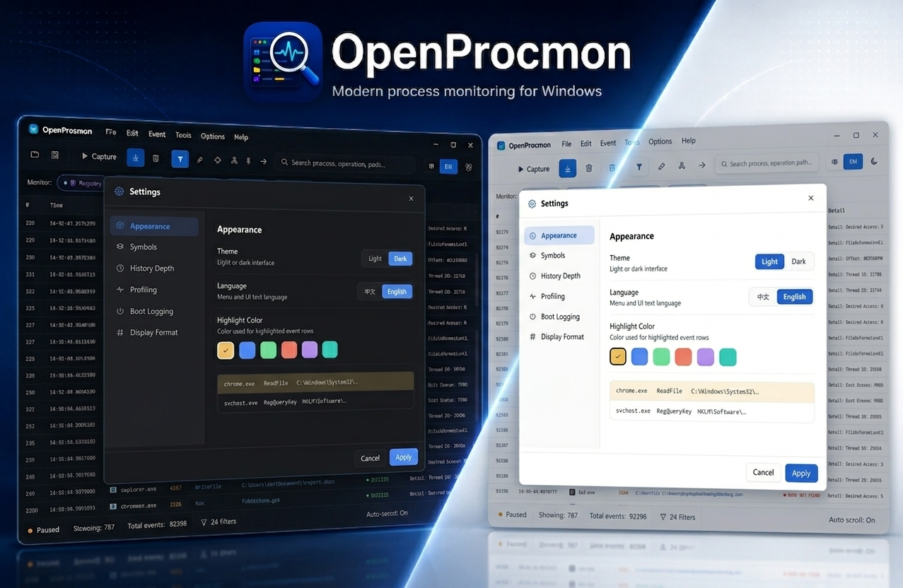Click '24 filters' in dark window status bar

(x=219, y=522)
